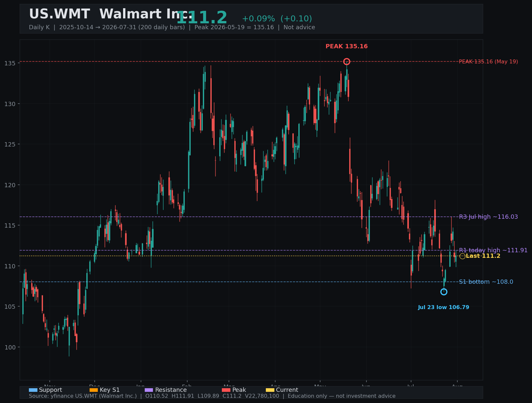532x403 pixels.
Task: Click the red peak circle marker at 135.16
Action: [347, 61]
